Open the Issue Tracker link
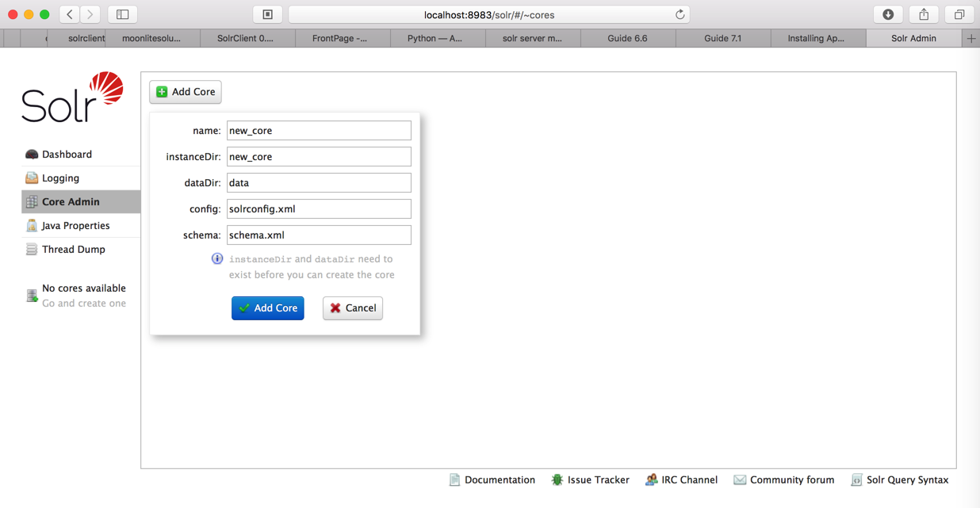Screen dimensions: 980x508 pos(591,480)
